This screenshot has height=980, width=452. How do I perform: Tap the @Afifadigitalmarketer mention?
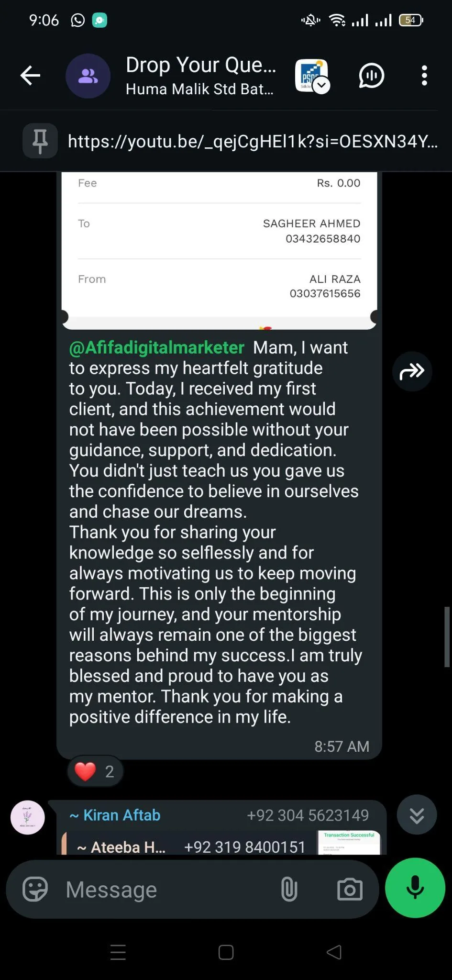[156, 347]
